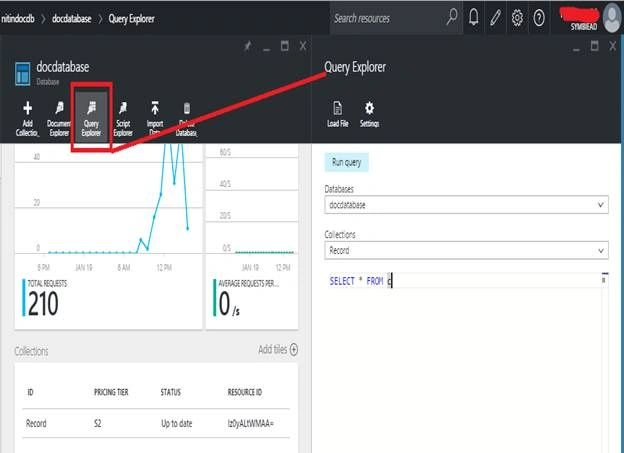Open notifications bell

(x=474, y=17)
